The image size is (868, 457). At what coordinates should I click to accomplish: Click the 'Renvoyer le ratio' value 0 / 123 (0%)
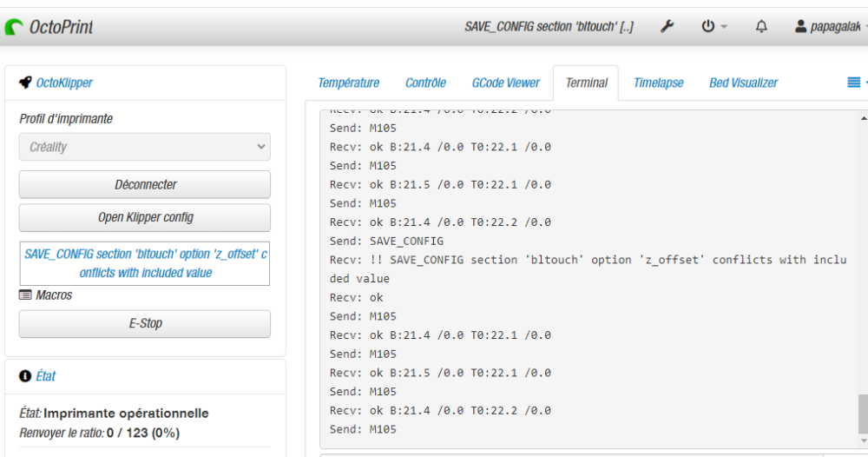pyautogui.click(x=143, y=433)
